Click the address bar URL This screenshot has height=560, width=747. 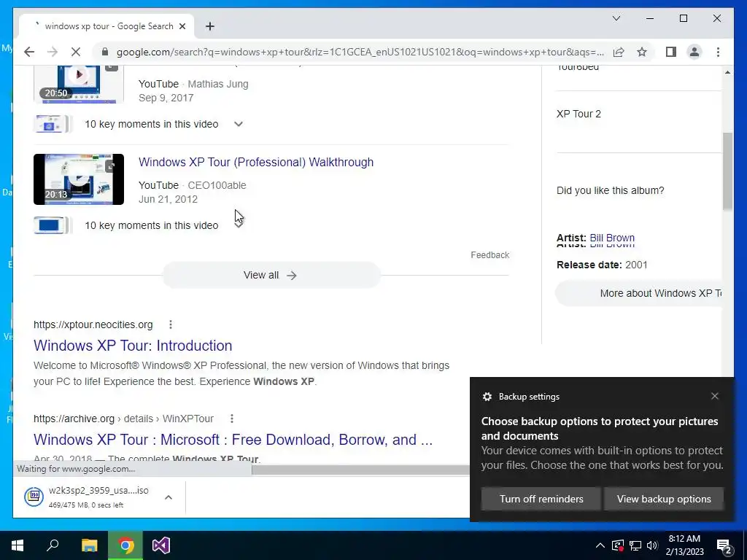click(x=360, y=52)
